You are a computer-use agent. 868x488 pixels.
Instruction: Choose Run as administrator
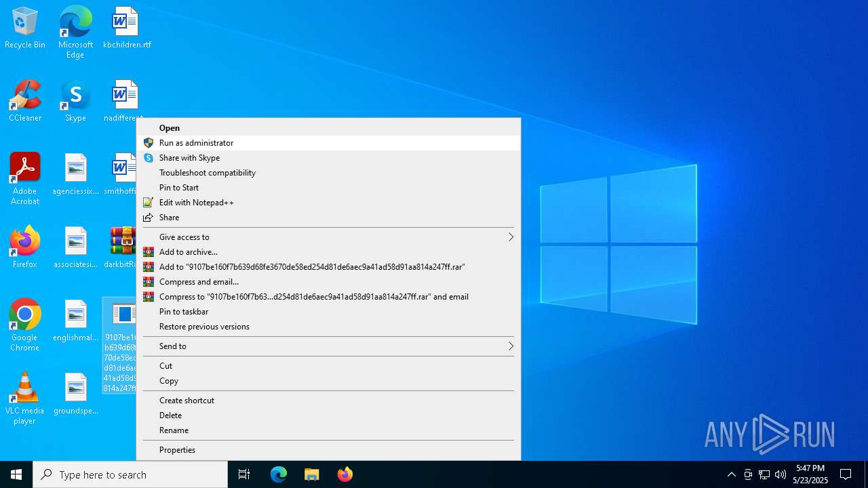coord(328,143)
